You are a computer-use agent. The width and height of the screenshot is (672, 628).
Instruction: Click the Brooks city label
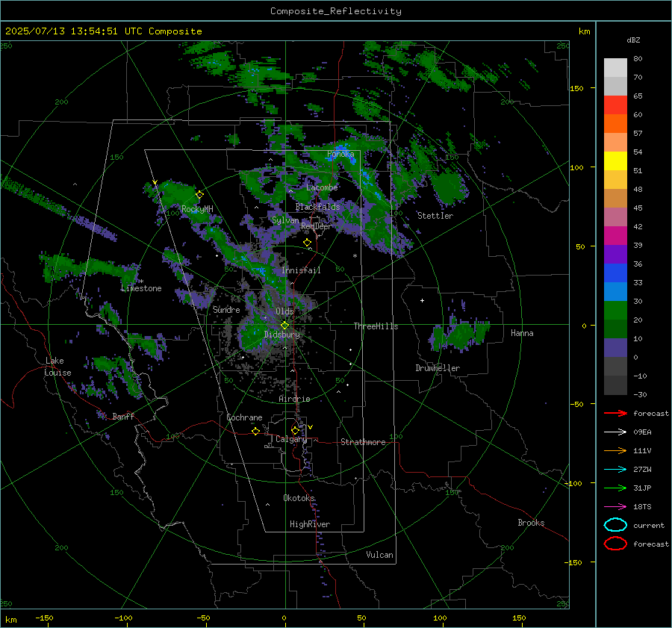pyautogui.click(x=531, y=523)
